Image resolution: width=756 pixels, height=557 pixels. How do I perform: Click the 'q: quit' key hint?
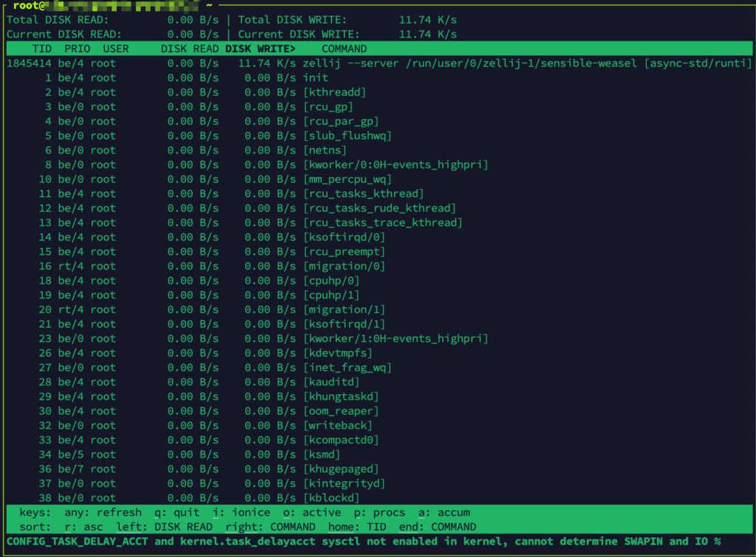[x=176, y=513]
